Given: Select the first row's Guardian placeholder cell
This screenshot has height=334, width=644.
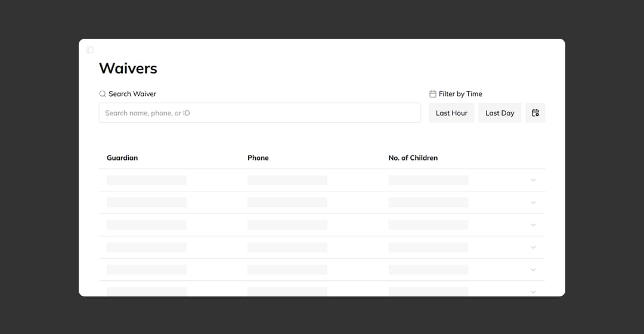Looking at the screenshot, I should click(x=147, y=180).
